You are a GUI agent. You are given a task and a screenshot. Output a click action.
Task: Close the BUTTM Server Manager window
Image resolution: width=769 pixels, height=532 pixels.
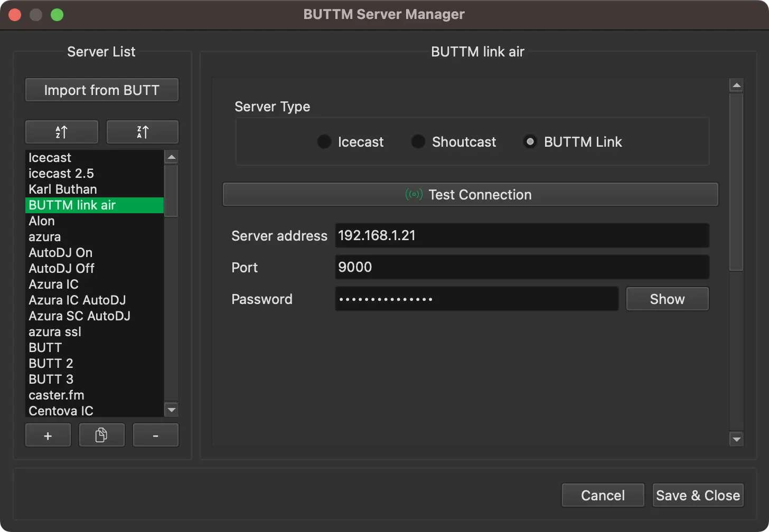15,15
